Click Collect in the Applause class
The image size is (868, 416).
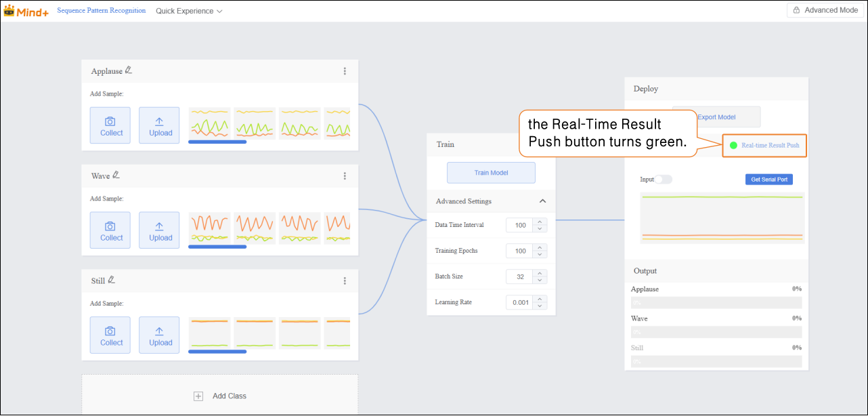pos(111,125)
